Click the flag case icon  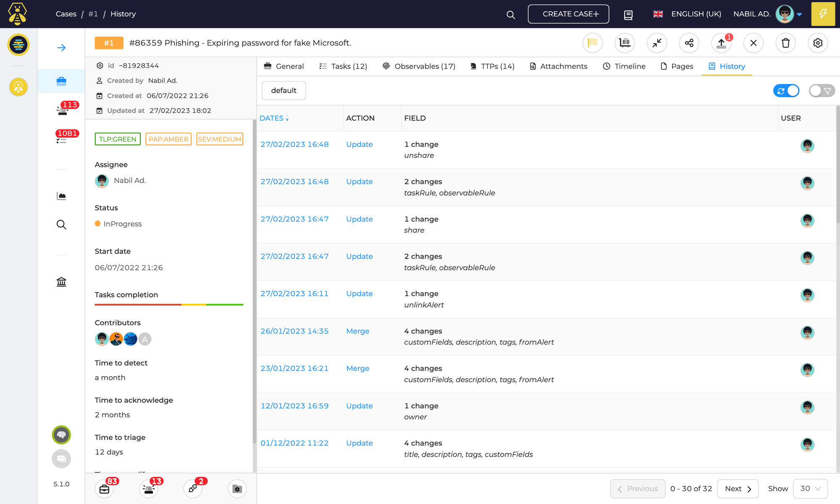tap(592, 43)
